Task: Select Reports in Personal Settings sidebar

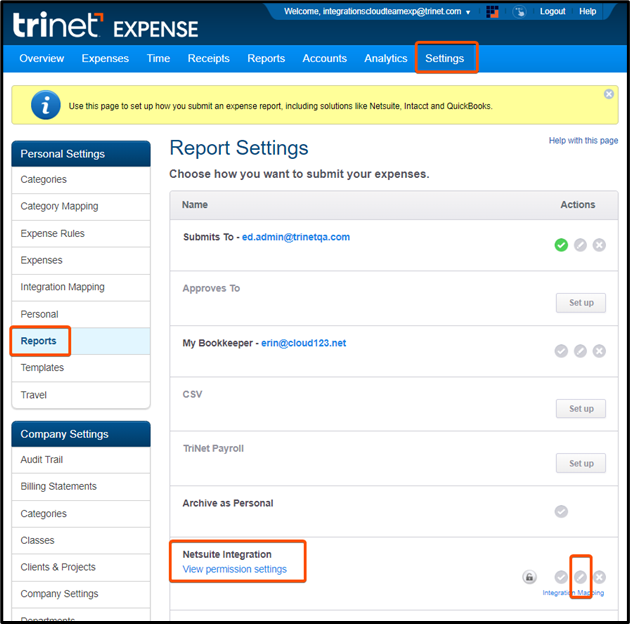Action: (x=81, y=341)
